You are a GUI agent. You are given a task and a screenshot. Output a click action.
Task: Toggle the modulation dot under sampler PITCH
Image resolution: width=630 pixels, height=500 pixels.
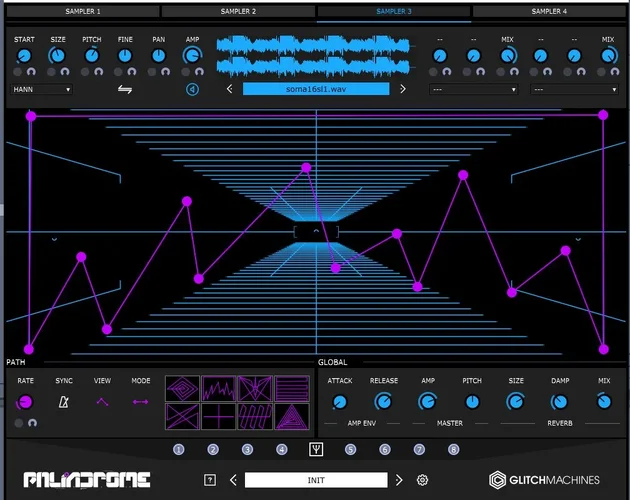tap(85, 72)
